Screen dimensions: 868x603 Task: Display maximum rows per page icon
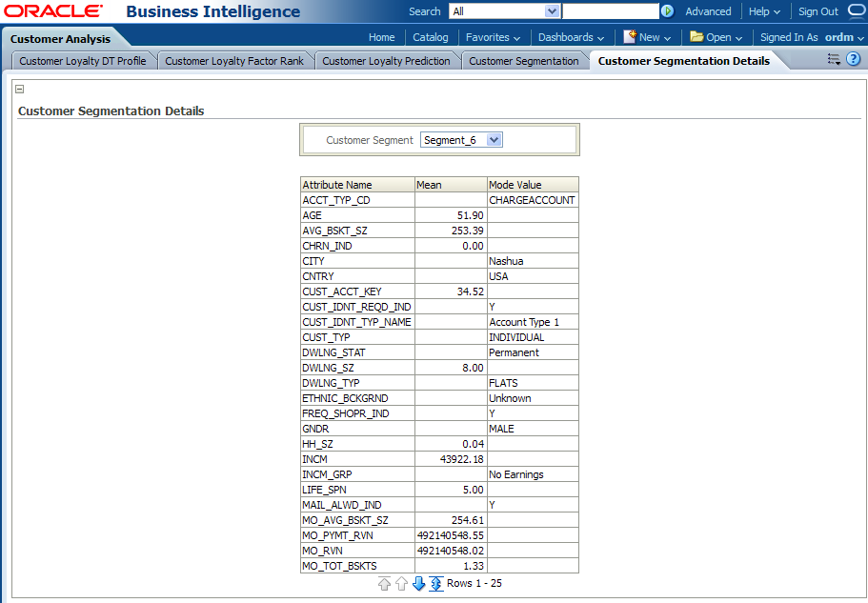point(435,583)
